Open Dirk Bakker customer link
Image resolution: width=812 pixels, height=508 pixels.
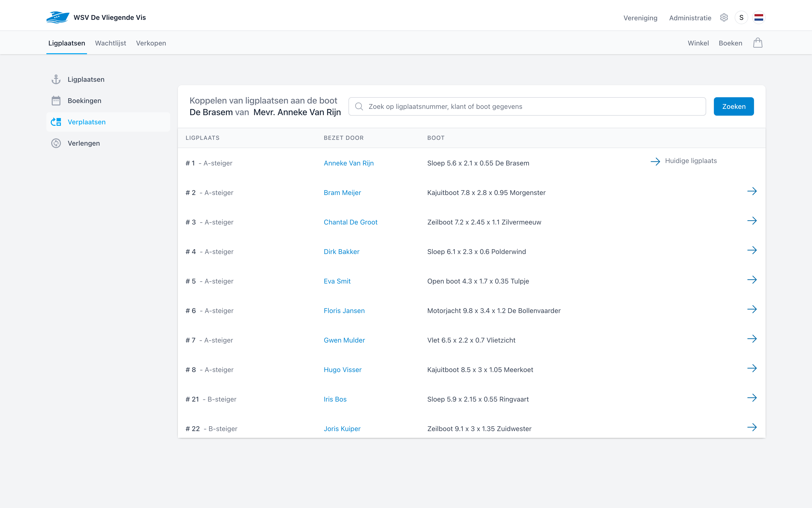coord(341,252)
